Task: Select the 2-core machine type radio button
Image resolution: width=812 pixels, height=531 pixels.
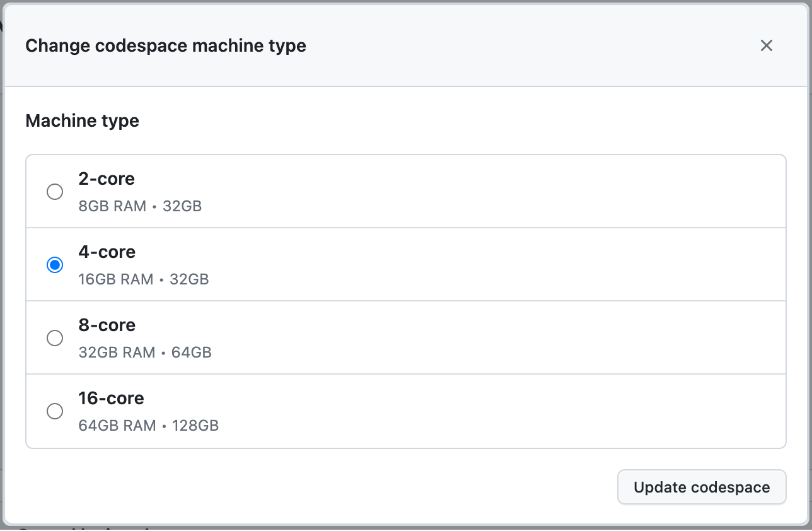Action: (55, 192)
